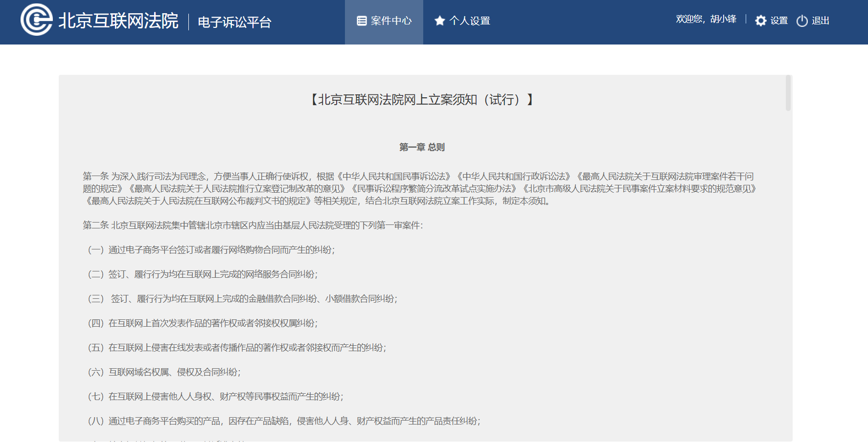868x447 pixels.
Task: Click item (六) 互联网域名权属 line
Action: tap(164, 372)
